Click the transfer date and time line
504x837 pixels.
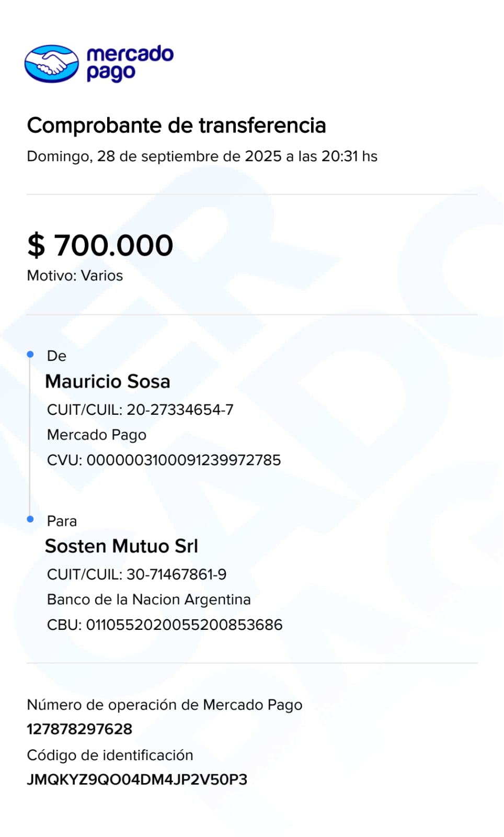pos(202,156)
